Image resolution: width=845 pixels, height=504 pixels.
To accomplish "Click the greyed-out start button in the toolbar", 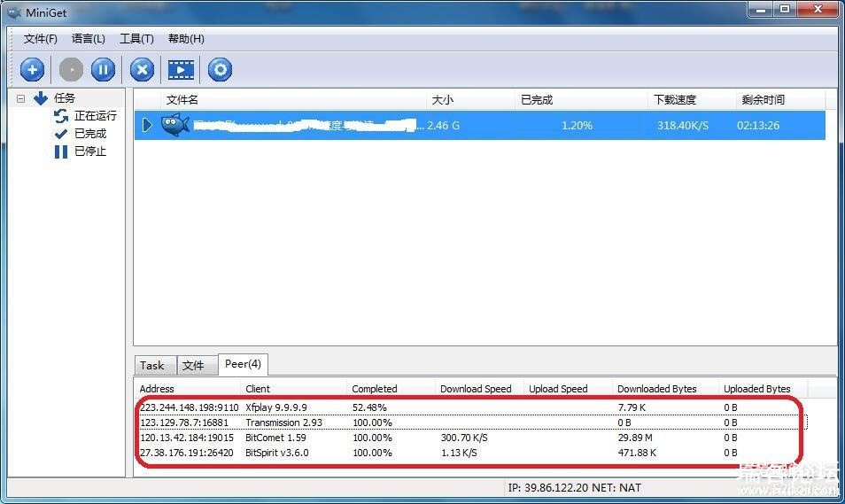I will coord(71,70).
